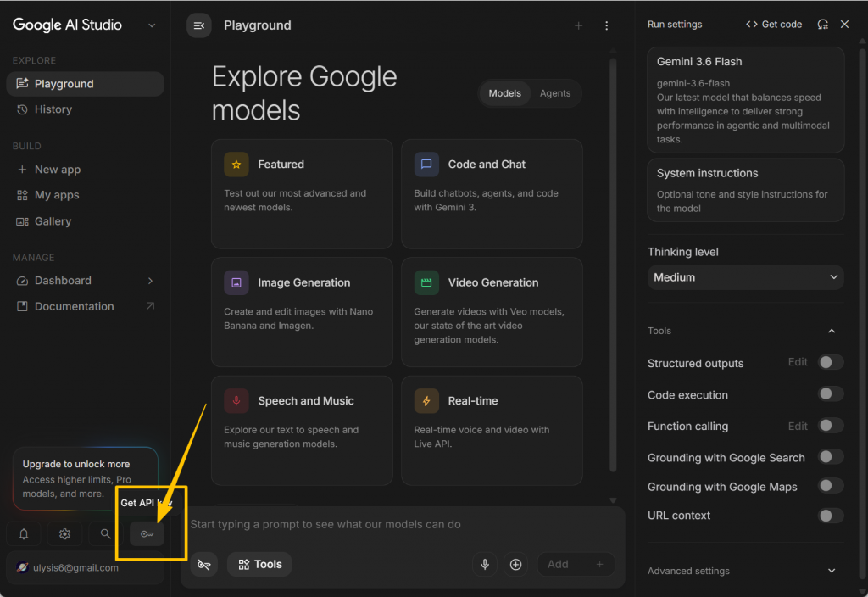Image resolution: width=868 pixels, height=597 pixels.
Task: Collapse the sidebar navigation toggle icon
Action: 198,25
